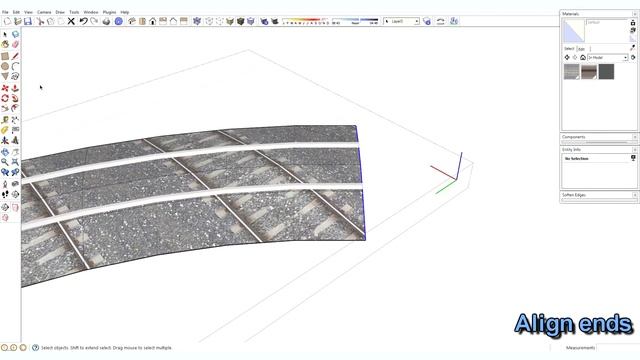Image resolution: width=640 pixels, height=360 pixels.
Task: Click the default material preview thumbnail
Action: tap(574, 31)
